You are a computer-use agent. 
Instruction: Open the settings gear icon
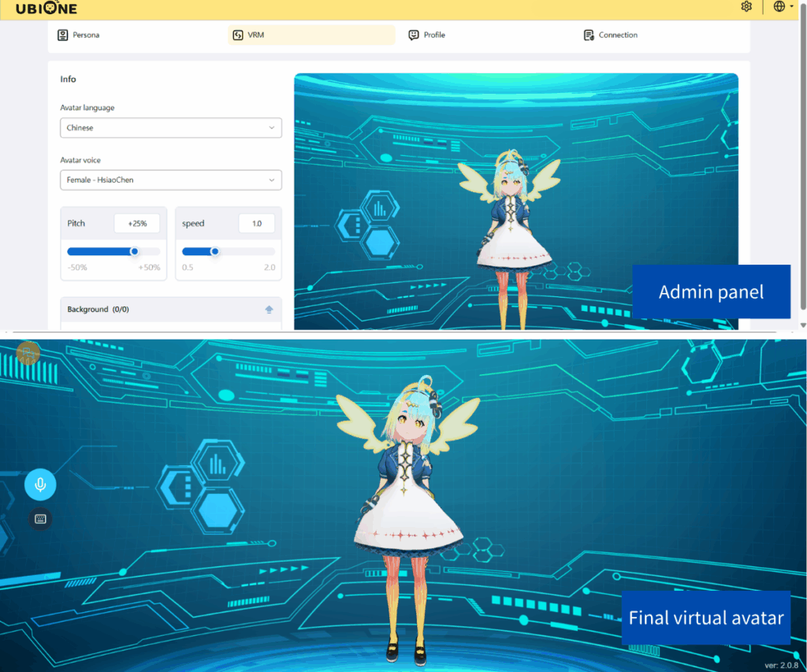(746, 6)
